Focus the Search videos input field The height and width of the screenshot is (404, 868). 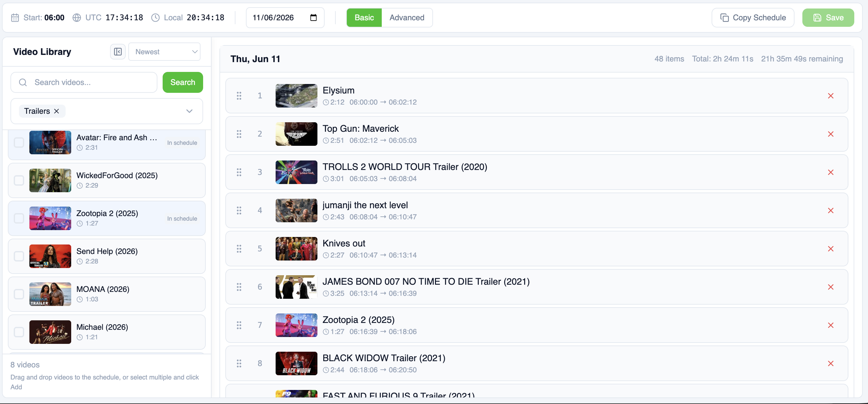[84, 82]
